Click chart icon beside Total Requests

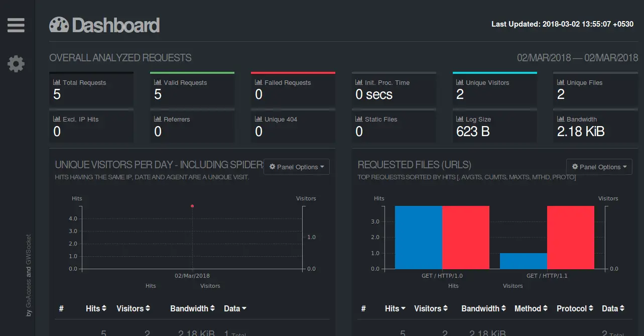(x=57, y=82)
